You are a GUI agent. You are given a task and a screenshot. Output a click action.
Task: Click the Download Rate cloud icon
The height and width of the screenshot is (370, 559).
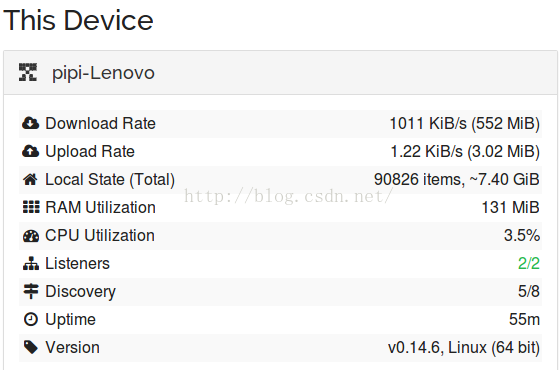tap(31, 123)
